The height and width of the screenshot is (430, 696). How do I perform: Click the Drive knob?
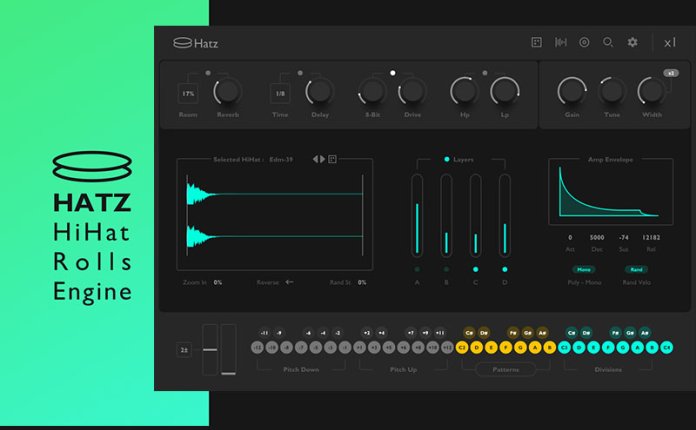(412, 91)
